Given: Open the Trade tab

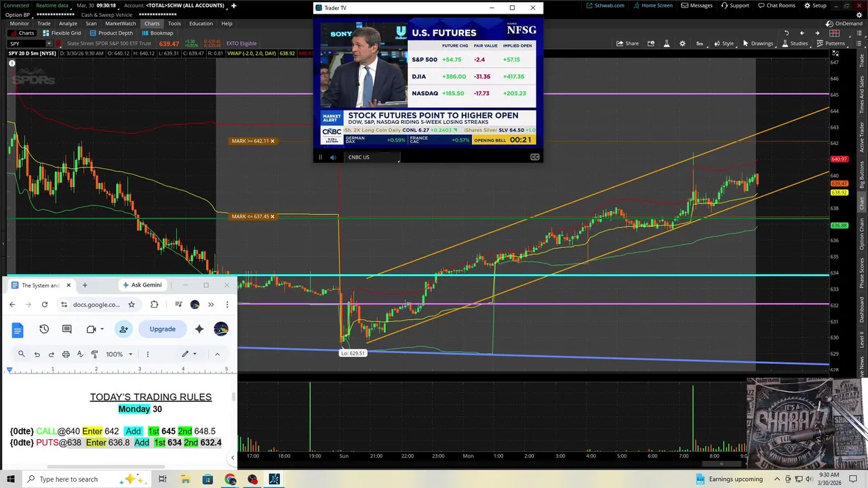Looking at the screenshot, I should coord(44,23).
